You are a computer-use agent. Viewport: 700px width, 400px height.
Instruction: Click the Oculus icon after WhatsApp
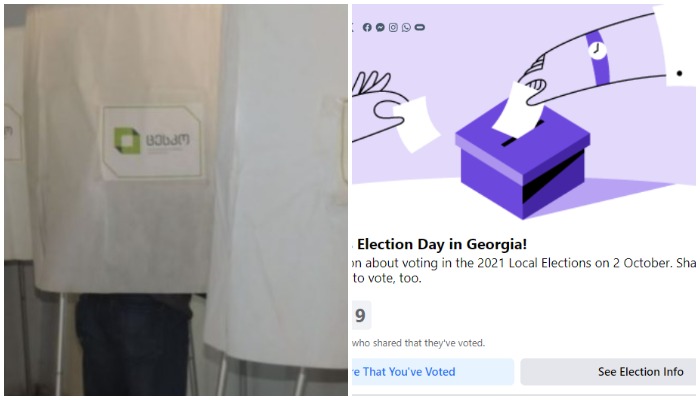click(x=419, y=27)
